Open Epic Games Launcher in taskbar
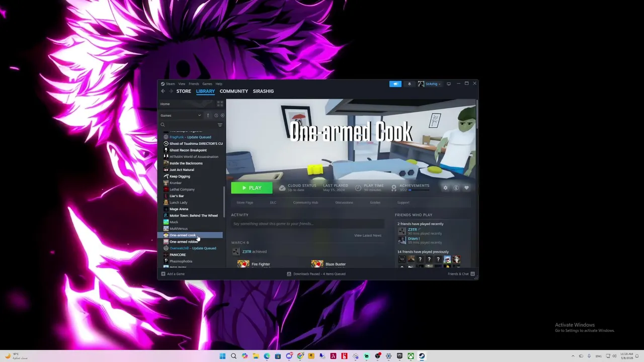Screen dimensions: 644x362 (399, 356)
